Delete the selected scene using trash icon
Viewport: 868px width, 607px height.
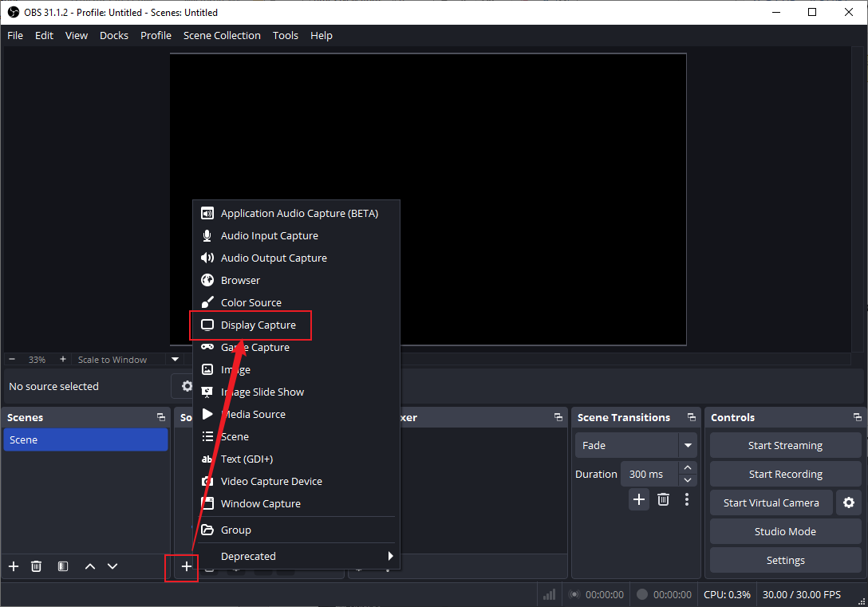click(36, 566)
